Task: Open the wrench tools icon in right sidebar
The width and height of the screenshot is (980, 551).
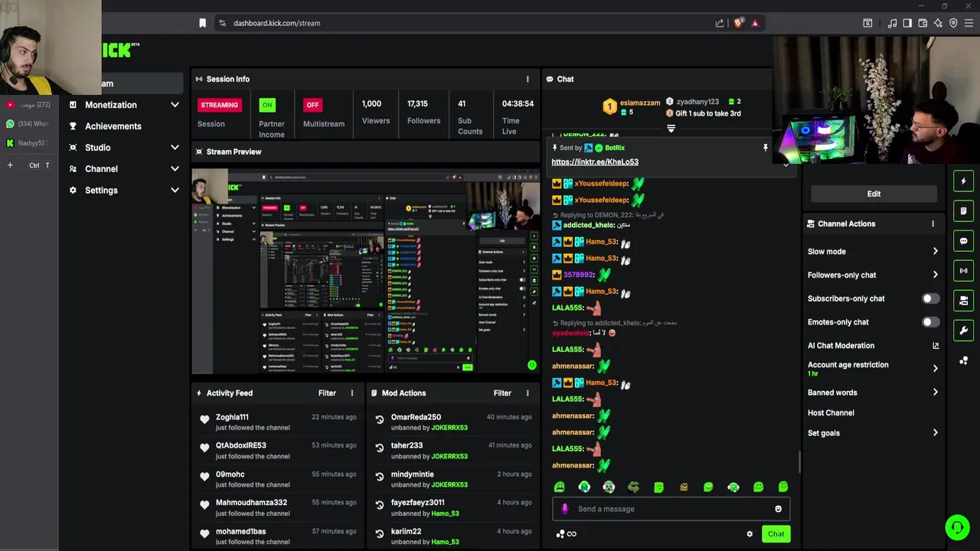Action: (963, 331)
